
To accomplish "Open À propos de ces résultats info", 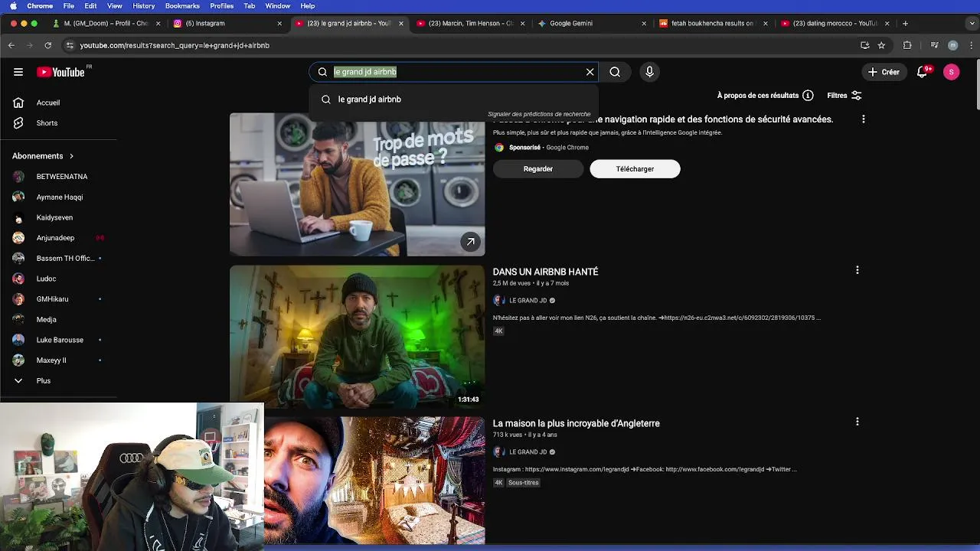I will [765, 96].
